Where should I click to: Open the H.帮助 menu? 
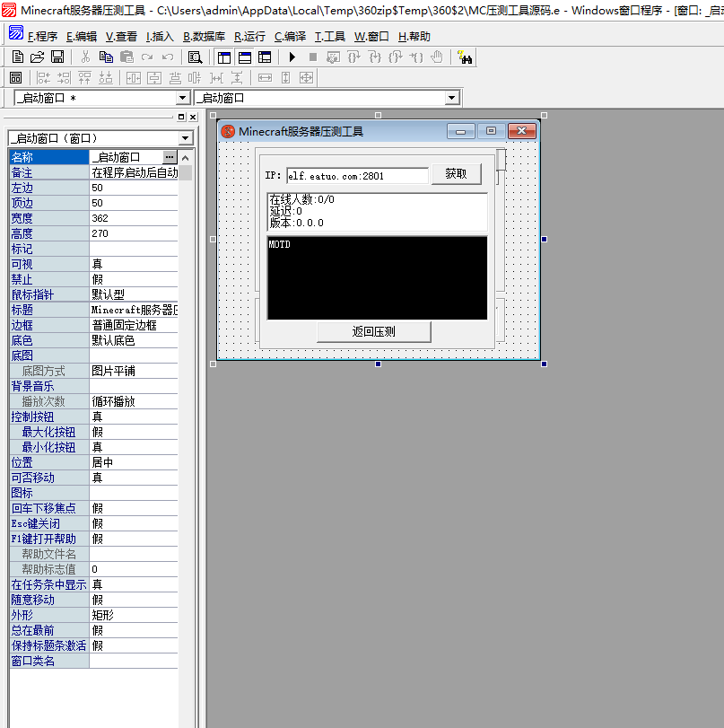coord(414,36)
